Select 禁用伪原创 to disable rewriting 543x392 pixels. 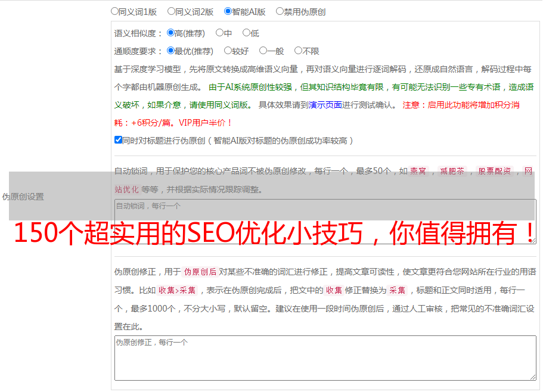point(280,11)
